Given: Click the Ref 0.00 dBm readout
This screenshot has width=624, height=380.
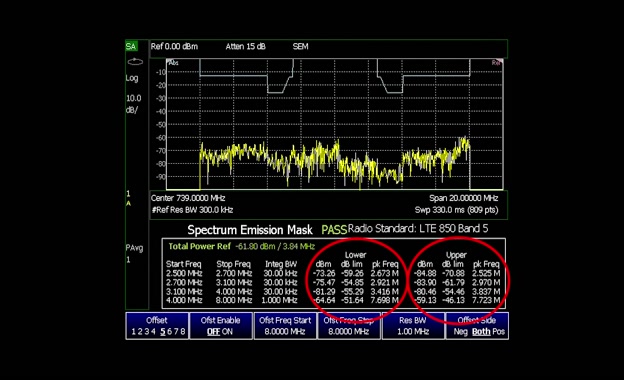Looking at the screenshot, I should (174, 47).
